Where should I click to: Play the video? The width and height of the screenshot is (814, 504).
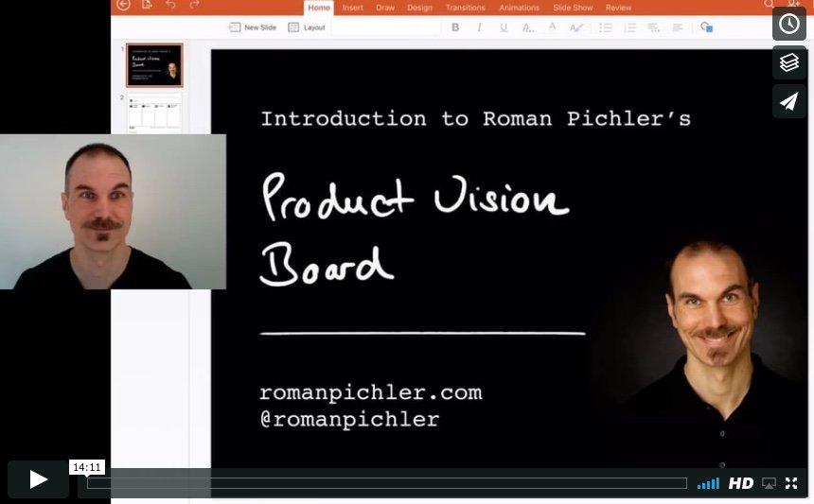(x=38, y=479)
